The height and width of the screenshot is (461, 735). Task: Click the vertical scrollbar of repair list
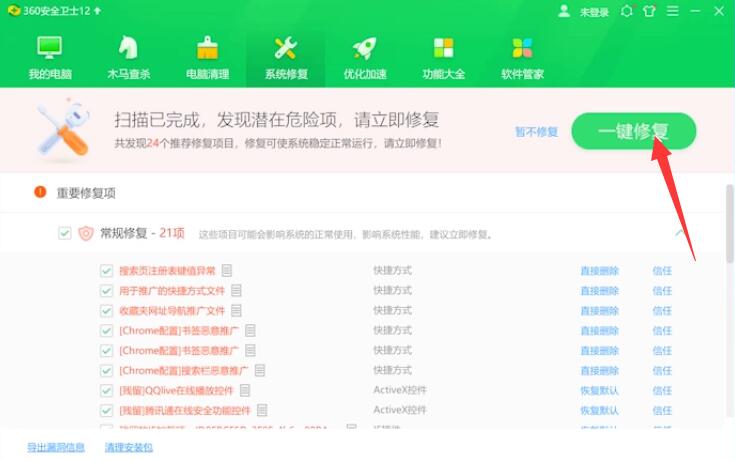coord(729,224)
